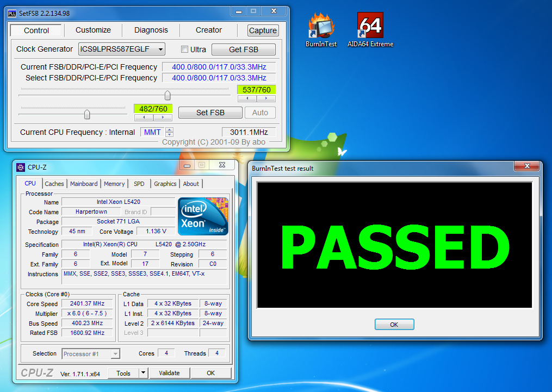Click the Capture button in SetFSB

[x=263, y=30]
